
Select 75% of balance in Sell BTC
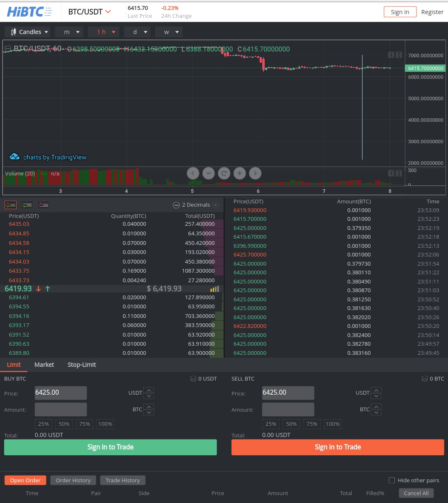(312, 424)
